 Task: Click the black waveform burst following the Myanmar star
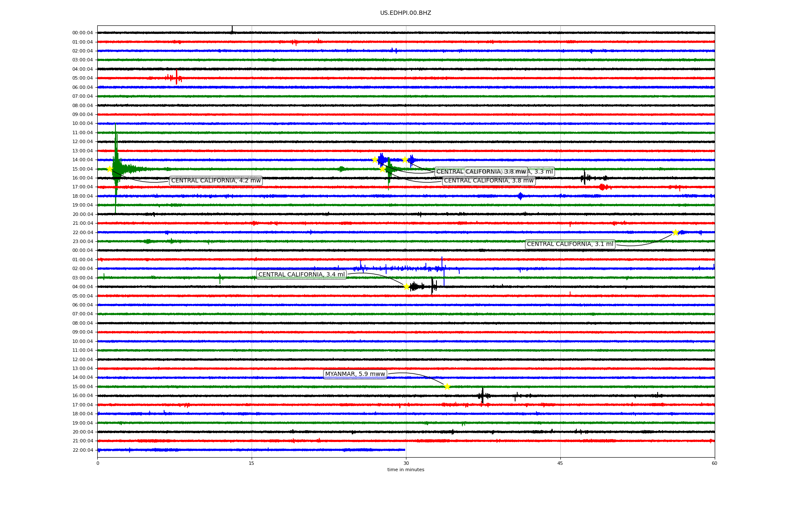[483, 396]
